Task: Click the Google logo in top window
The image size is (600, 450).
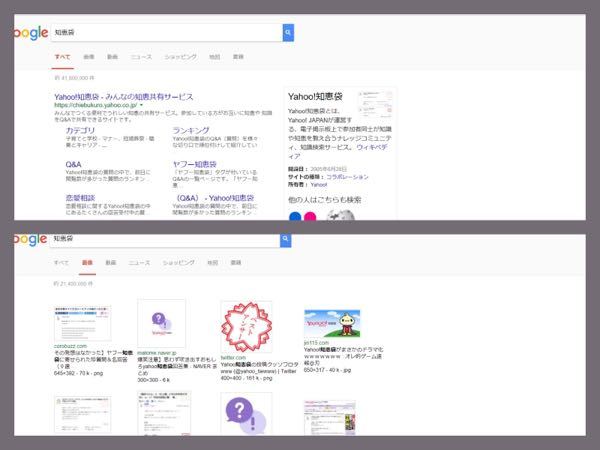Action: (31, 34)
